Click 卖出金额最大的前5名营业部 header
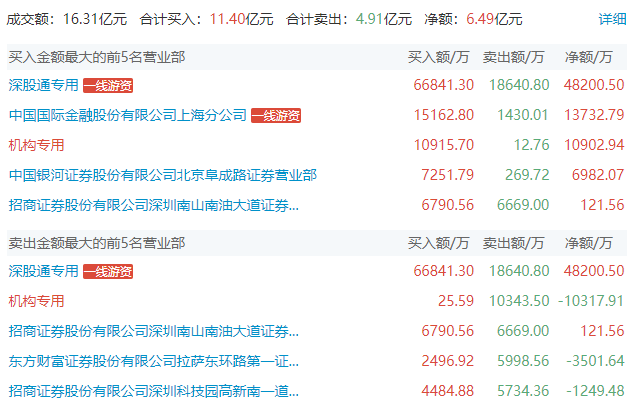 (97, 243)
